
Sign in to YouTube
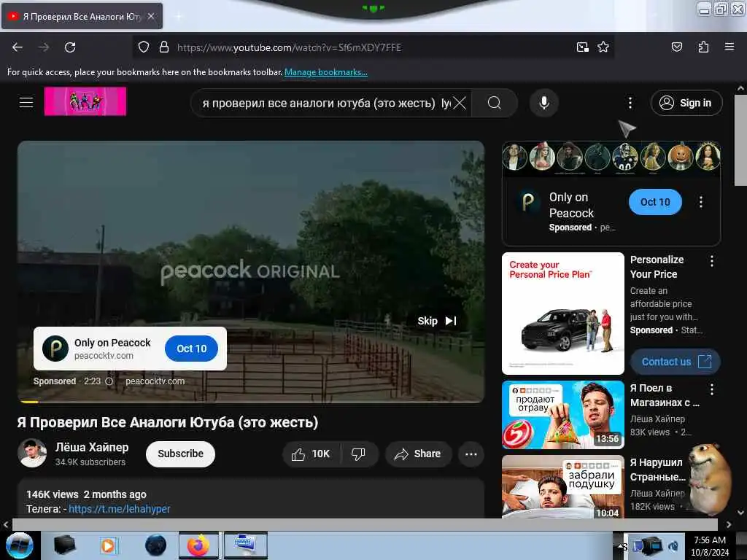pos(686,103)
